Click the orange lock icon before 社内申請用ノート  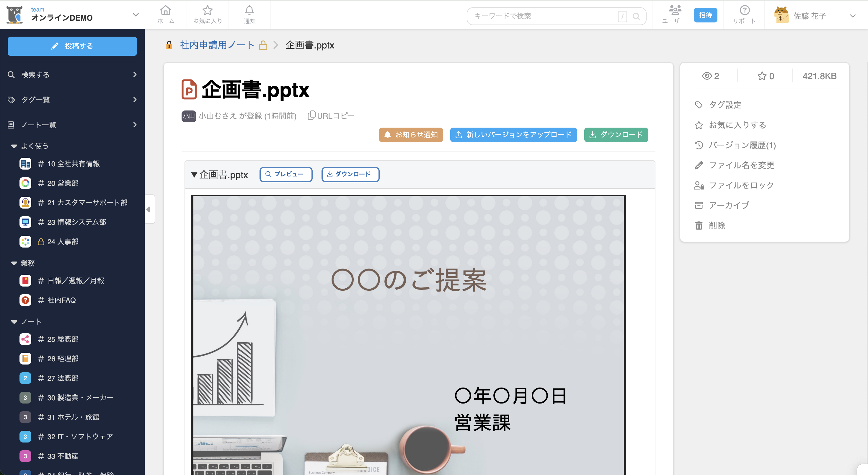tap(169, 45)
